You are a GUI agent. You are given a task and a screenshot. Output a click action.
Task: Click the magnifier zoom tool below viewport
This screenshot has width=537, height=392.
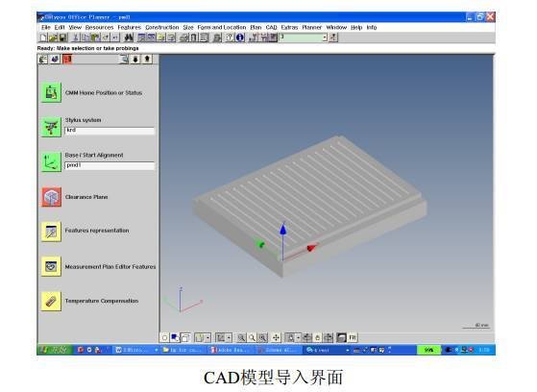pyautogui.click(x=252, y=338)
